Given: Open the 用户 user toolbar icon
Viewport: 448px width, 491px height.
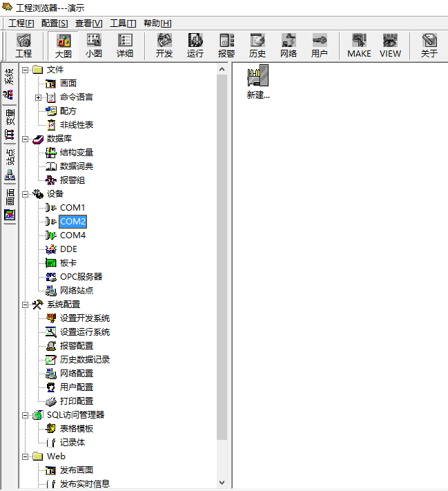Looking at the screenshot, I should [x=320, y=46].
